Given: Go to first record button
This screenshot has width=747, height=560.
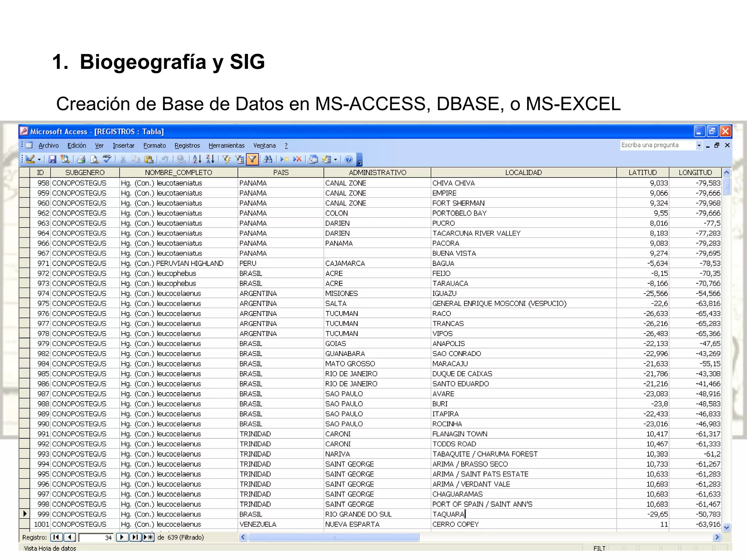Looking at the screenshot, I should tap(56, 537).
